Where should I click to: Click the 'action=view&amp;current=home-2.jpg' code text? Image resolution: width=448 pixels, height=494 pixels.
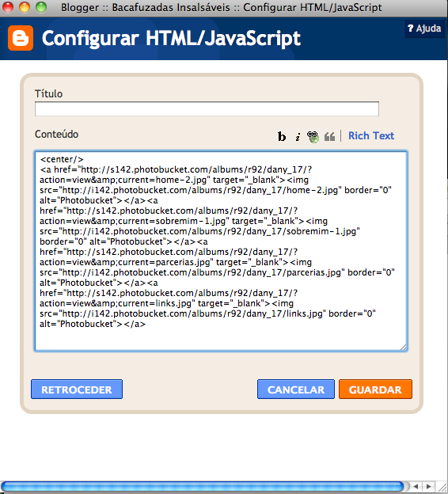pos(123,180)
